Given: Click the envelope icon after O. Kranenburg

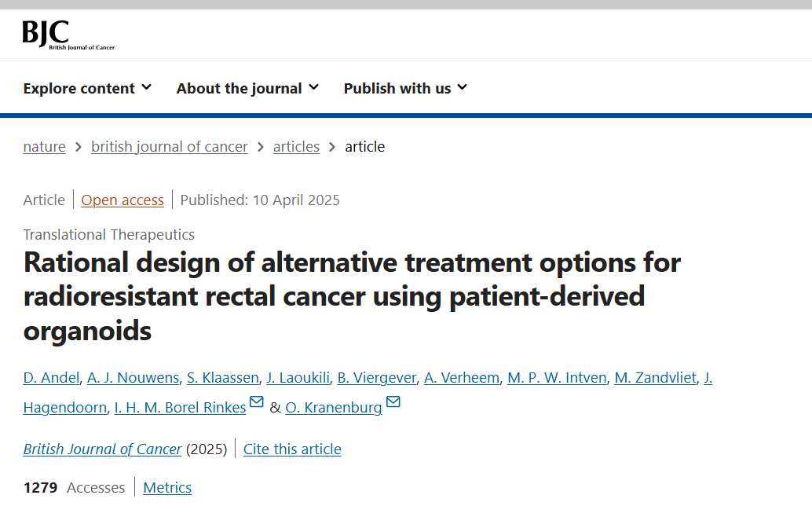Looking at the screenshot, I should tap(393, 401).
